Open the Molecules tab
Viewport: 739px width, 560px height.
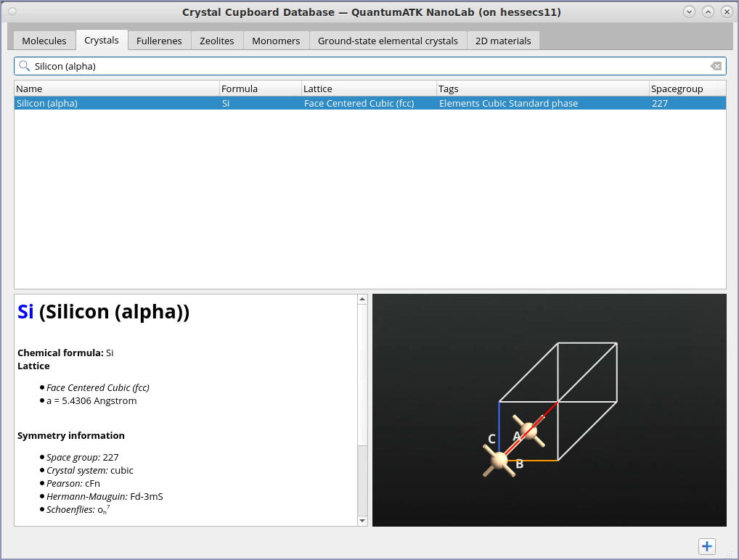(x=44, y=41)
